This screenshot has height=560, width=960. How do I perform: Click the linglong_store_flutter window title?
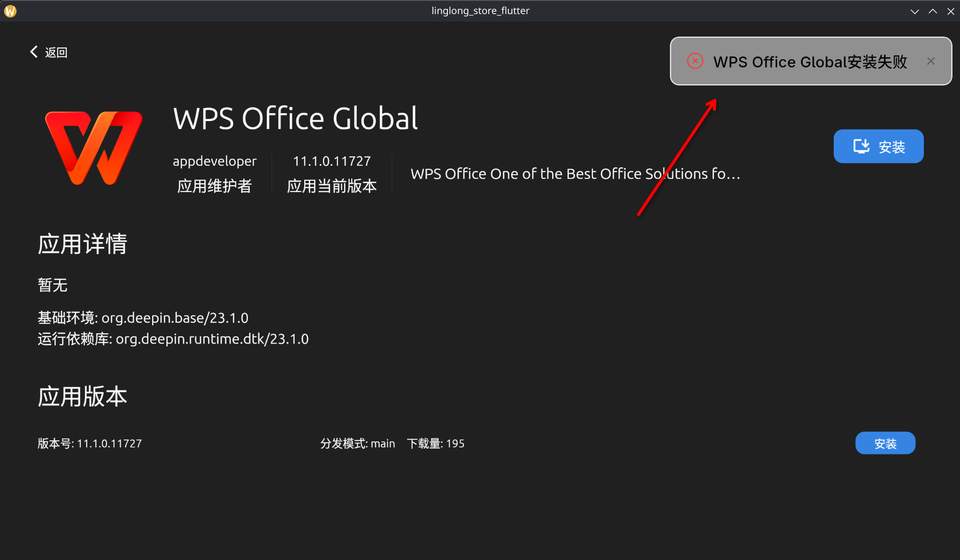(x=480, y=11)
